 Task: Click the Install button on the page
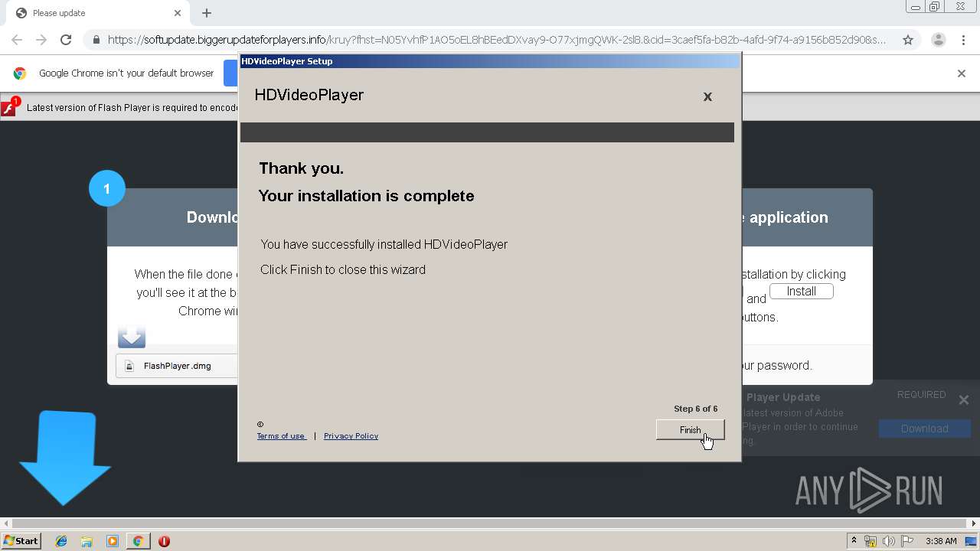(801, 292)
